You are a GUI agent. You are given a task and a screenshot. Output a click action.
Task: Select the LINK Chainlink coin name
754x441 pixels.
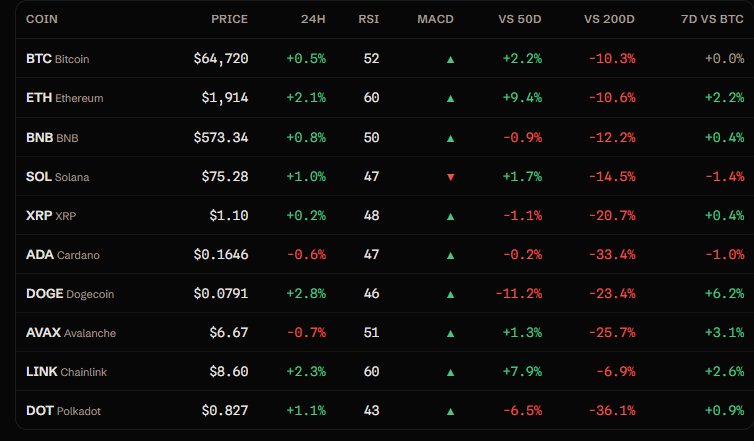tap(66, 371)
